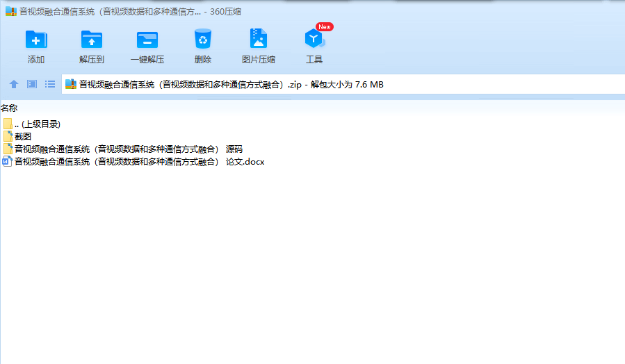The height and width of the screenshot is (364, 625).
Task: Select the .. (上级目录) parent folder row
Action: 31,124
